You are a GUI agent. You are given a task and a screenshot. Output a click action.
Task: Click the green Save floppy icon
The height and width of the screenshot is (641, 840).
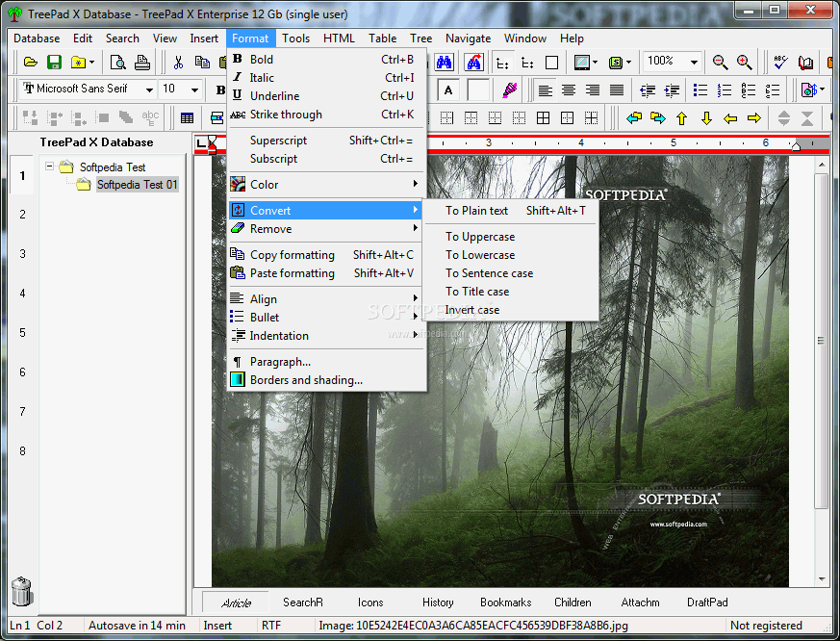point(54,63)
